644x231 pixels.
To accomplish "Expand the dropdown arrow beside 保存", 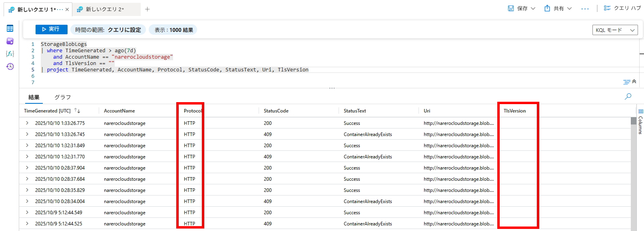I will coord(533,8).
